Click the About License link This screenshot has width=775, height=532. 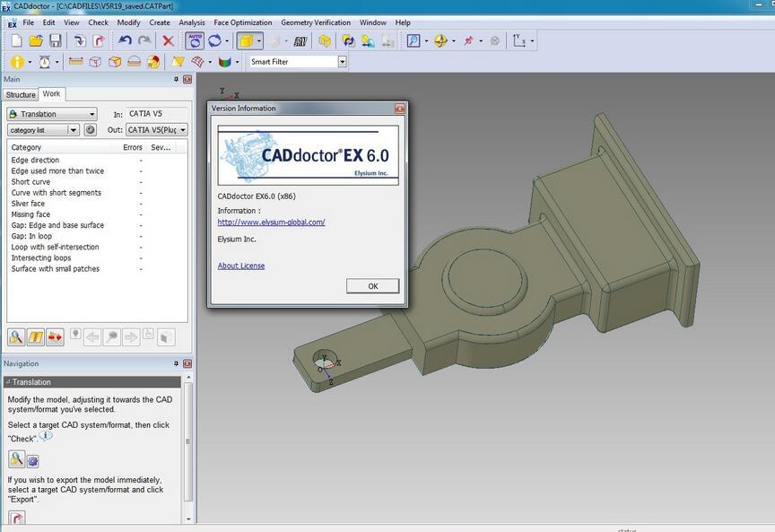[241, 266]
